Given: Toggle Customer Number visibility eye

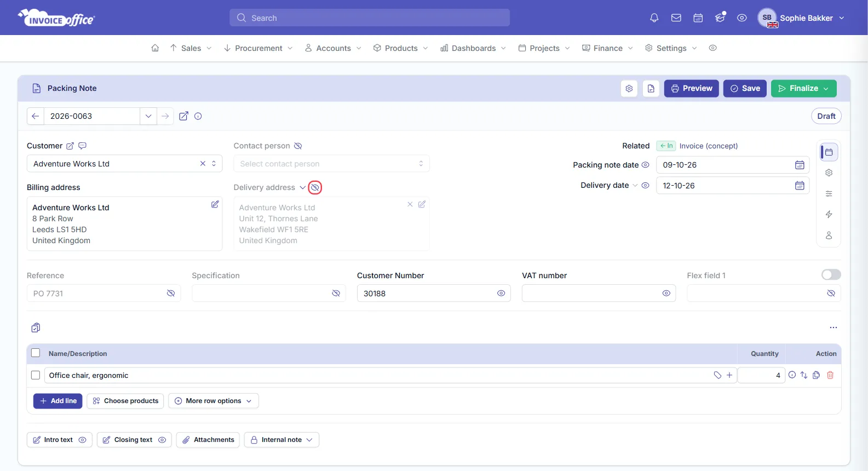Looking at the screenshot, I should click(501, 294).
